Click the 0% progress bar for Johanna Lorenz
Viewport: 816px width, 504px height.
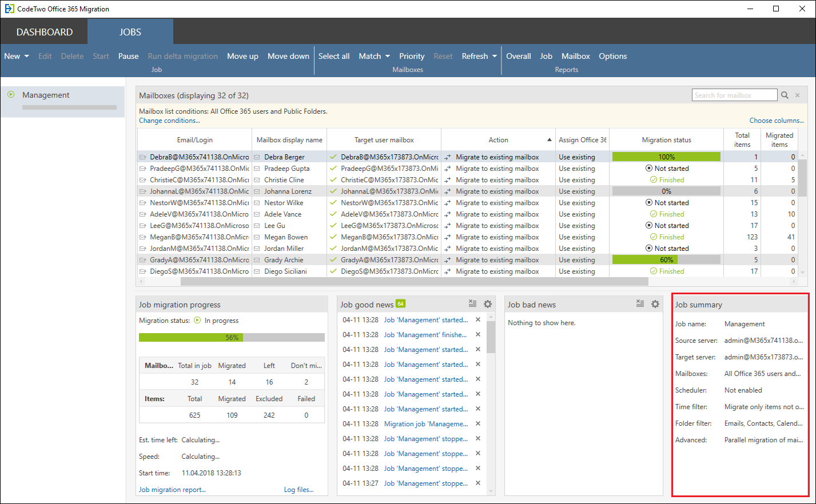click(666, 191)
